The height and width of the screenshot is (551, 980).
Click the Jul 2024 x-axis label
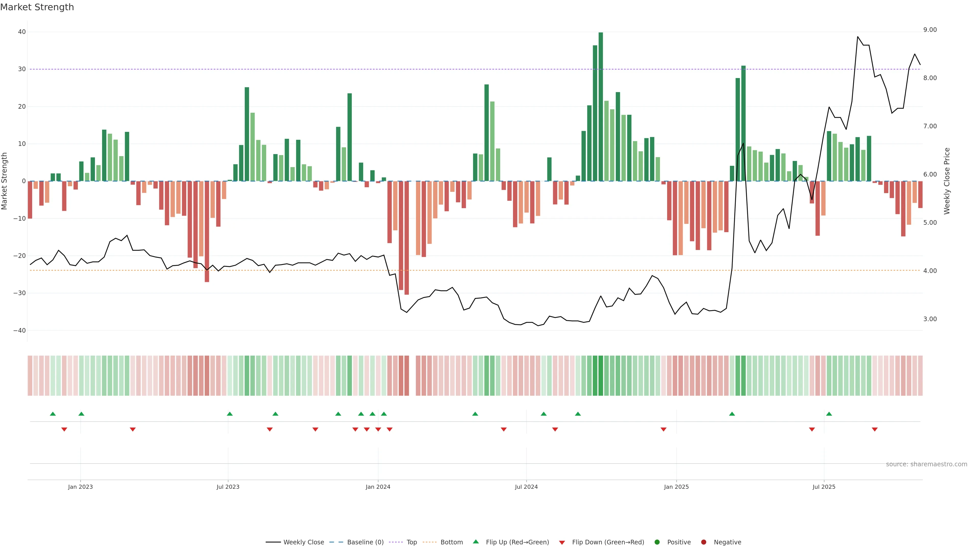[x=526, y=487]
